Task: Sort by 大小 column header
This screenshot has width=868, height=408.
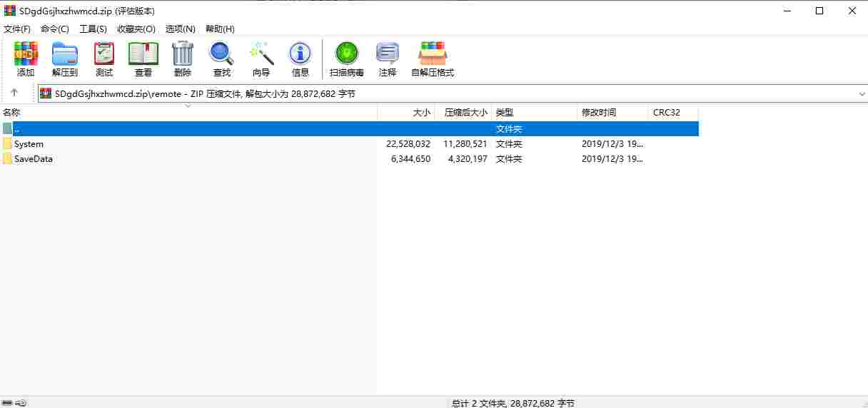Action: [x=405, y=113]
